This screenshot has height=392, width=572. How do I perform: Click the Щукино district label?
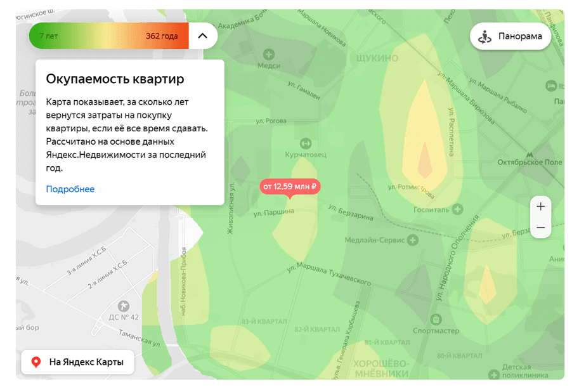[377, 58]
